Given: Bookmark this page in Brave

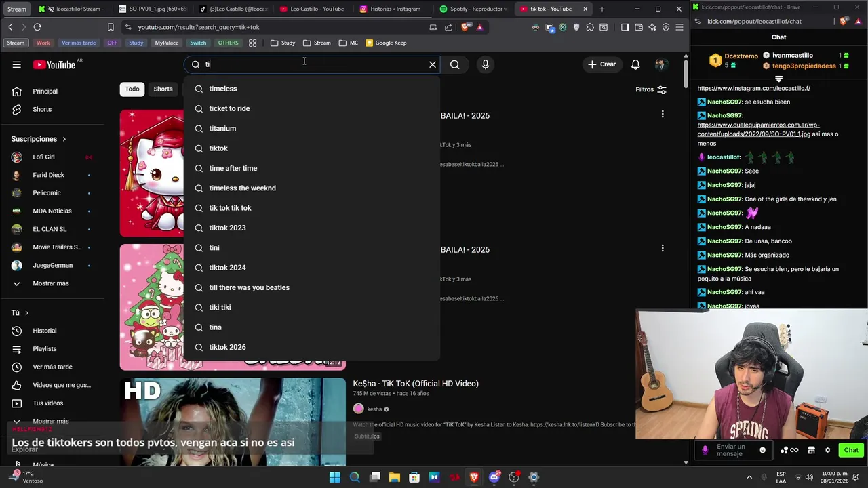Looking at the screenshot, I should coord(111,27).
